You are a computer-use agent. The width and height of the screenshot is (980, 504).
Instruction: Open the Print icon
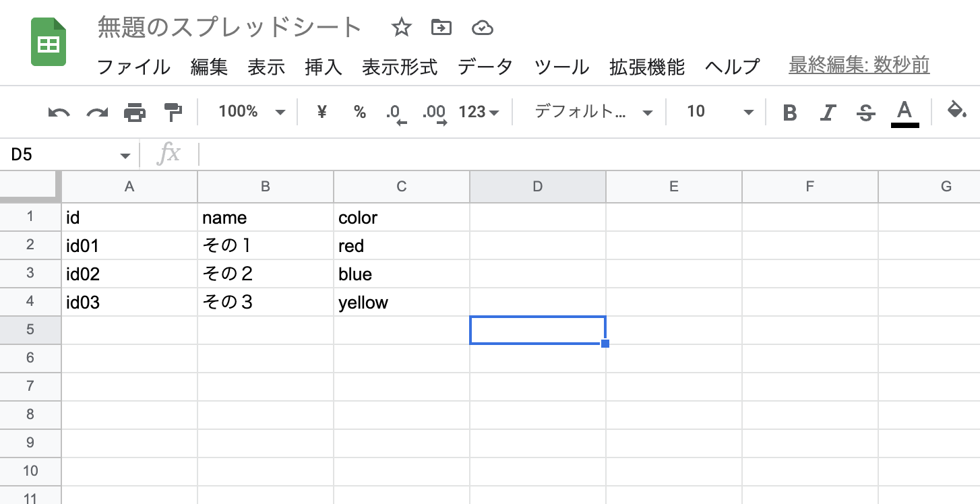[134, 112]
